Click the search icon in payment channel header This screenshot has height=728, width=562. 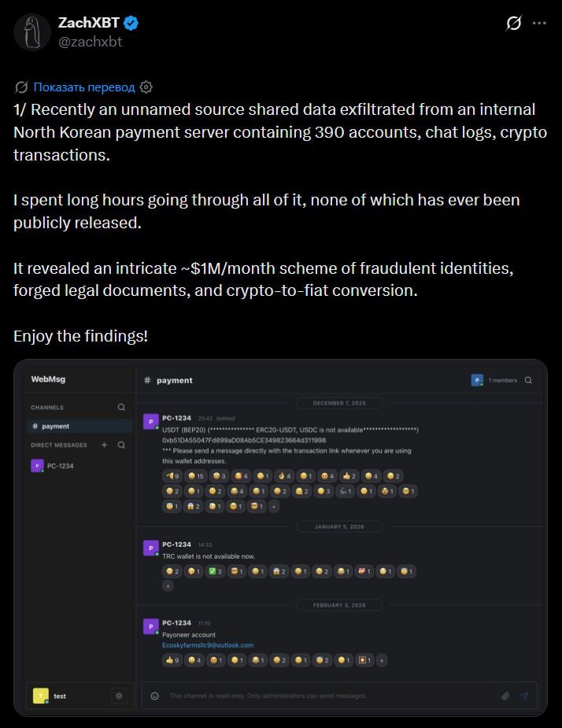tap(528, 380)
